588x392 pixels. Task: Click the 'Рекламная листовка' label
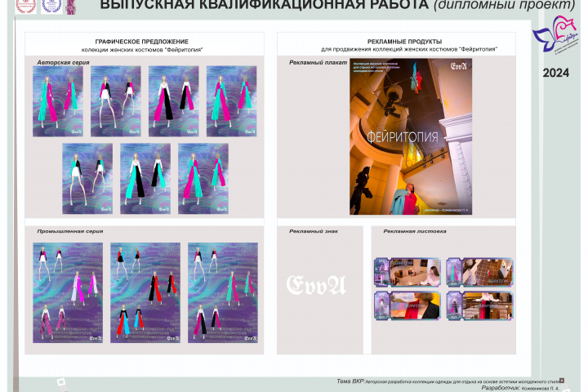(415, 231)
